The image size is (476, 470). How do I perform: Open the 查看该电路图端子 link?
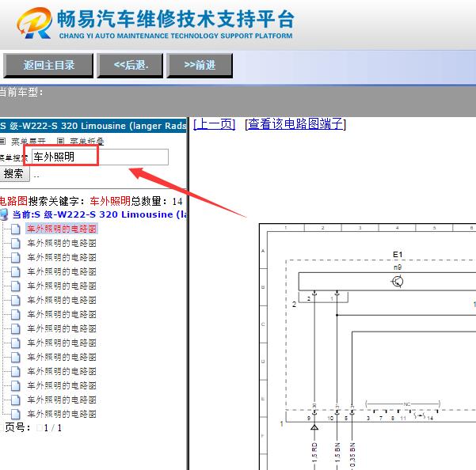tap(295, 124)
